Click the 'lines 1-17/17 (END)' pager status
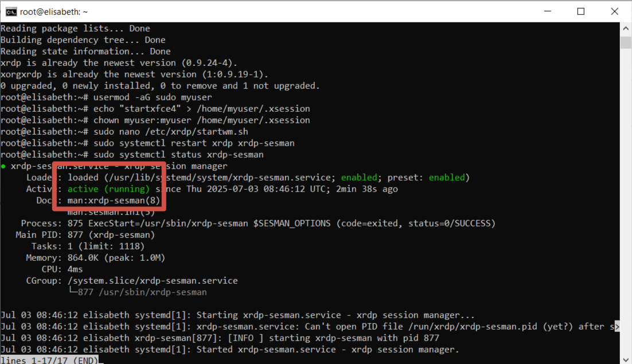Viewport: 632px width, 364px height. tap(49, 359)
